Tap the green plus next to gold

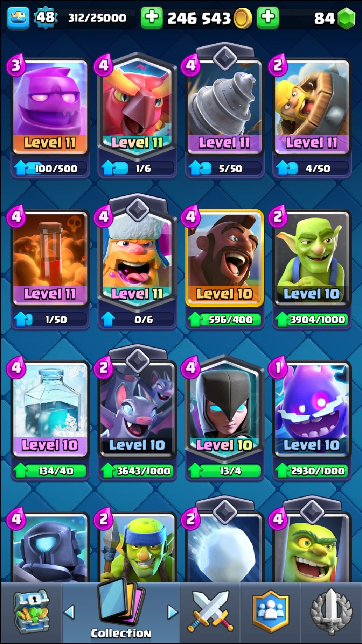pos(268,17)
